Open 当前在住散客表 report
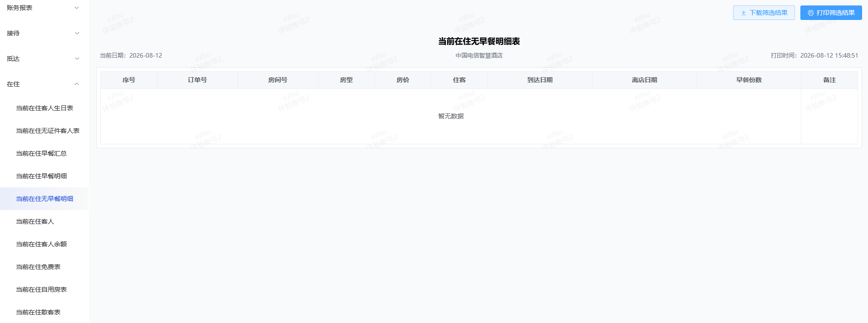 pos(44,312)
